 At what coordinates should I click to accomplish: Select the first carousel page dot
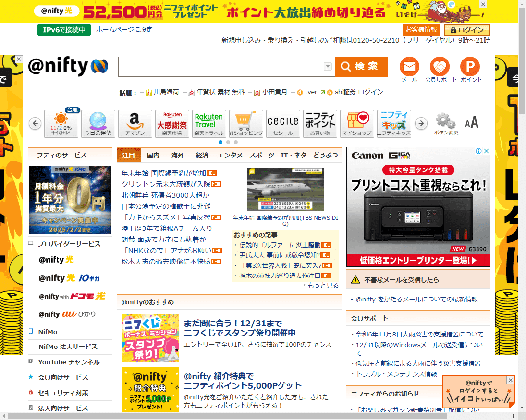(220, 142)
